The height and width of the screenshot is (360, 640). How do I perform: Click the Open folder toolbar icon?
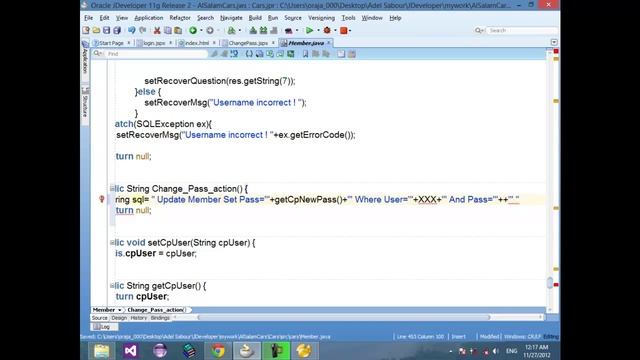[96, 30]
